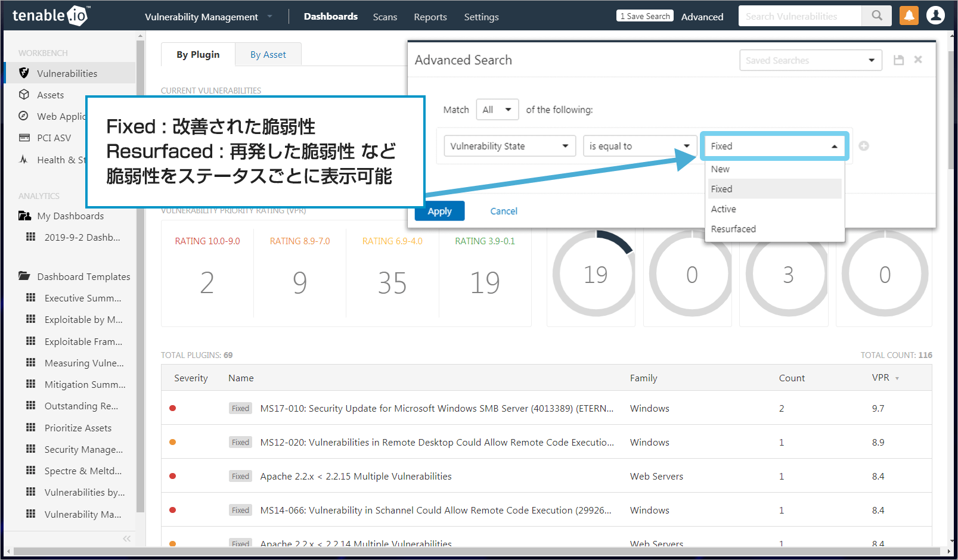This screenshot has height=560, width=958.
Task: Click the Advanced search link
Action: (x=702, y=17)
